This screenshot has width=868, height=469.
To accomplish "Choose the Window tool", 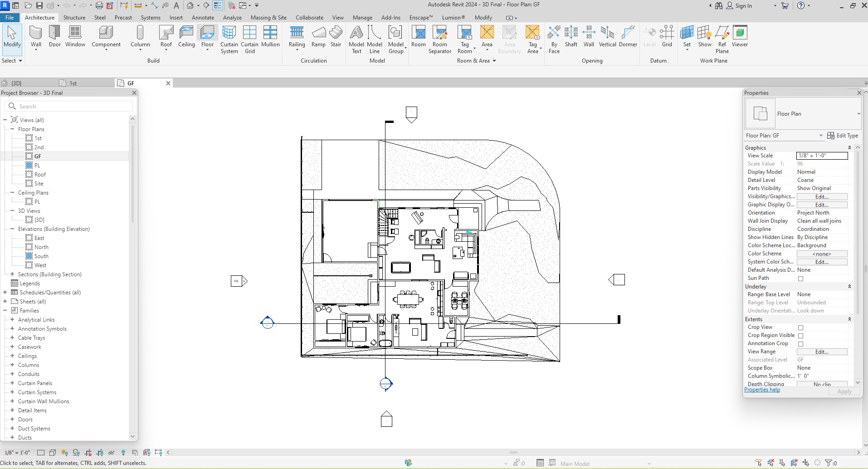I will 75,36.
